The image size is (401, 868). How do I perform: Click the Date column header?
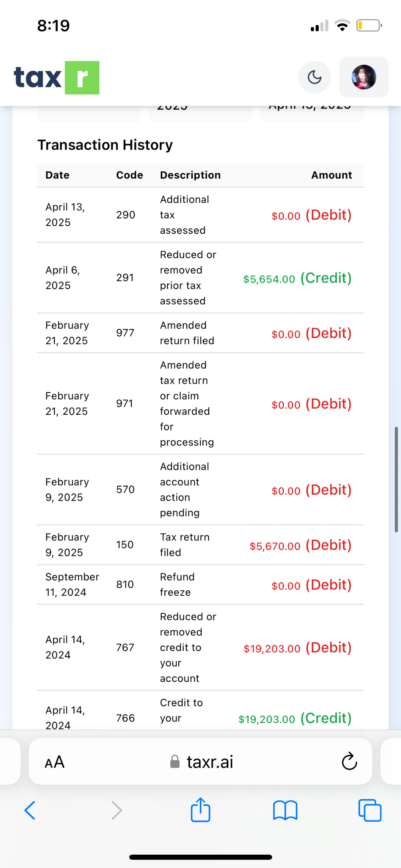(58, 175)
